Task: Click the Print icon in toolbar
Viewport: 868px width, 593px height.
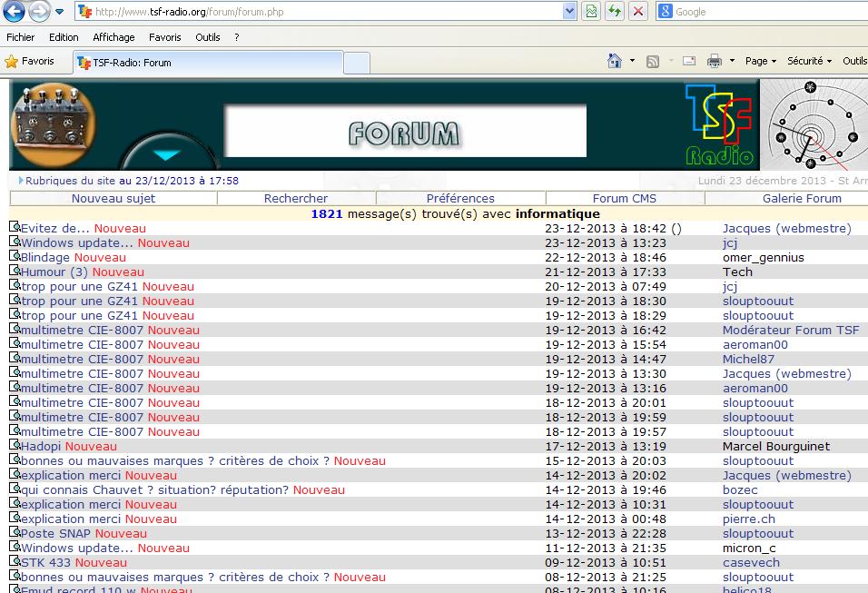Action: point(715,61)
